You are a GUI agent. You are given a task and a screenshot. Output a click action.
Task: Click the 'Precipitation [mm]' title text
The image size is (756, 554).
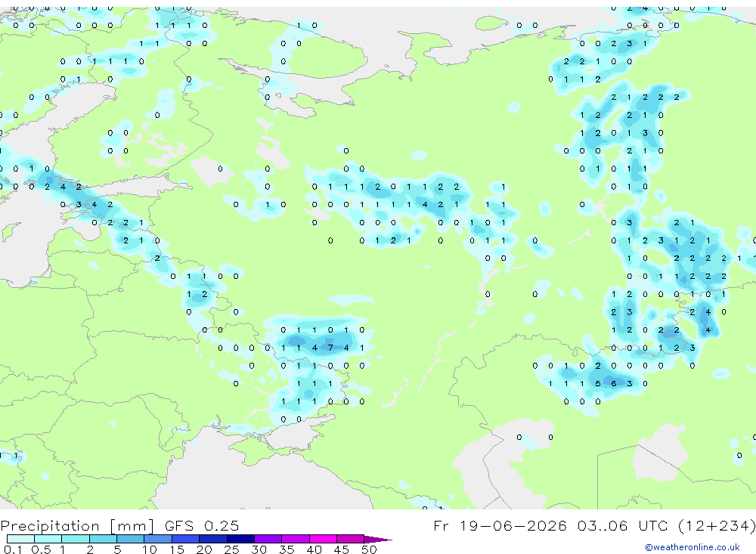pyautogui.click(x=77, y=525)
